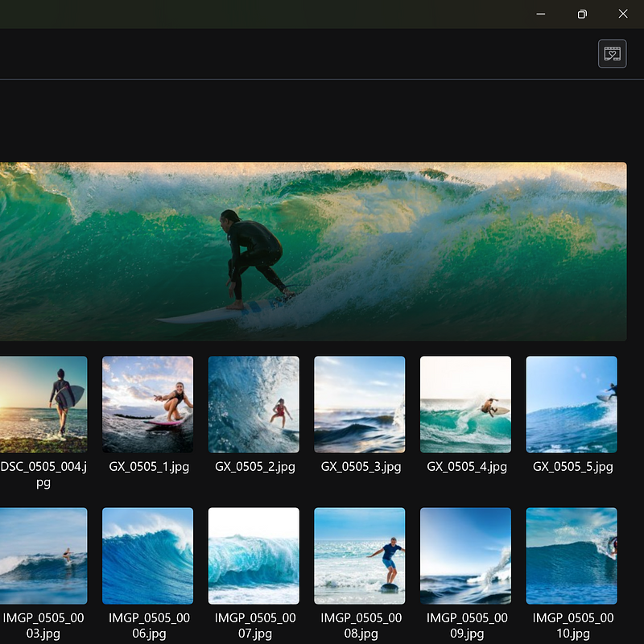644x644 pixels.
Task: Select the GX_0505_4.jpg thumbnail image
Action: (465, 404)
